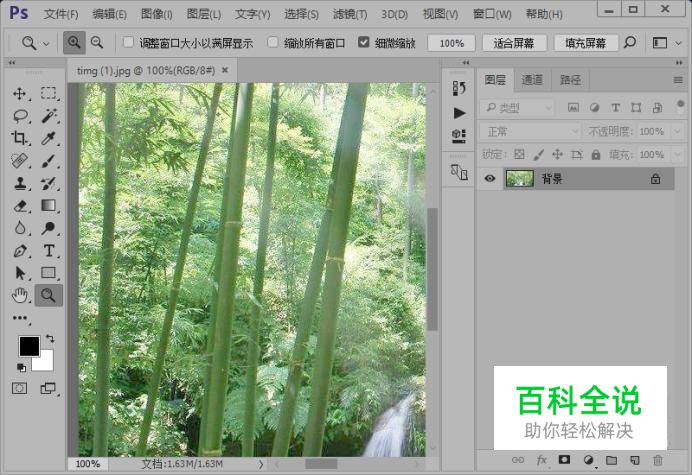Viewport: 692px width, 475px height.
Task: Select the Eraser tool
Action: click(x=20, y=206)
